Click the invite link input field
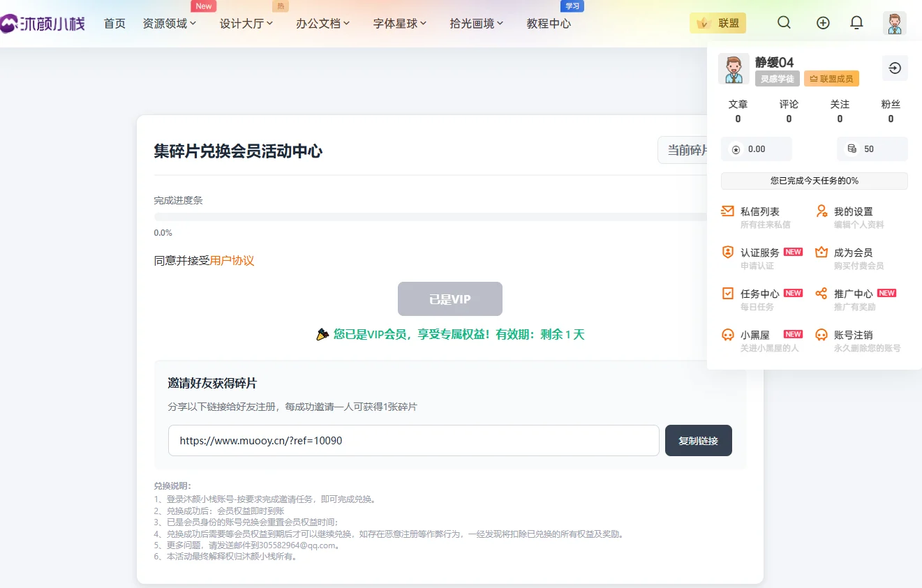This screenshot has width=922, height=588. pos(413,441)
